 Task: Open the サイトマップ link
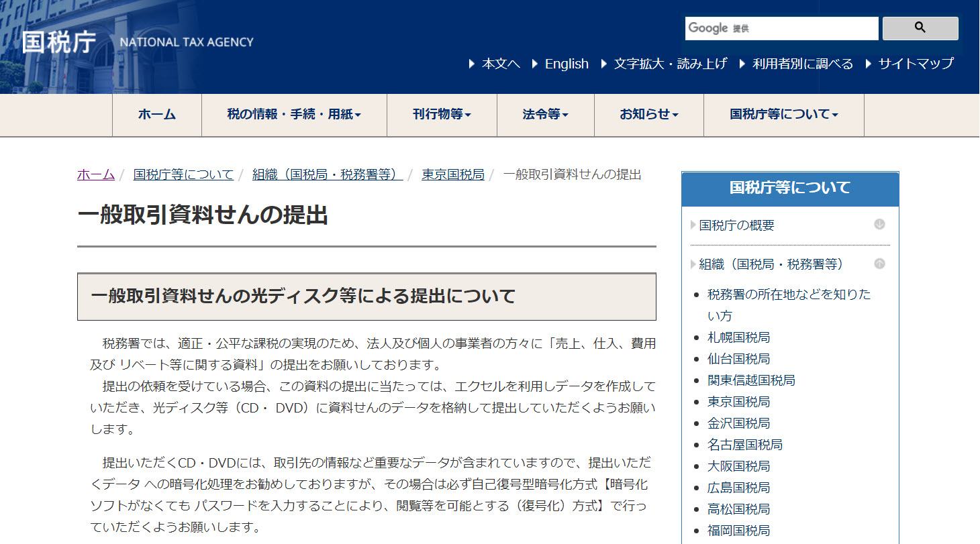(916, 64)
